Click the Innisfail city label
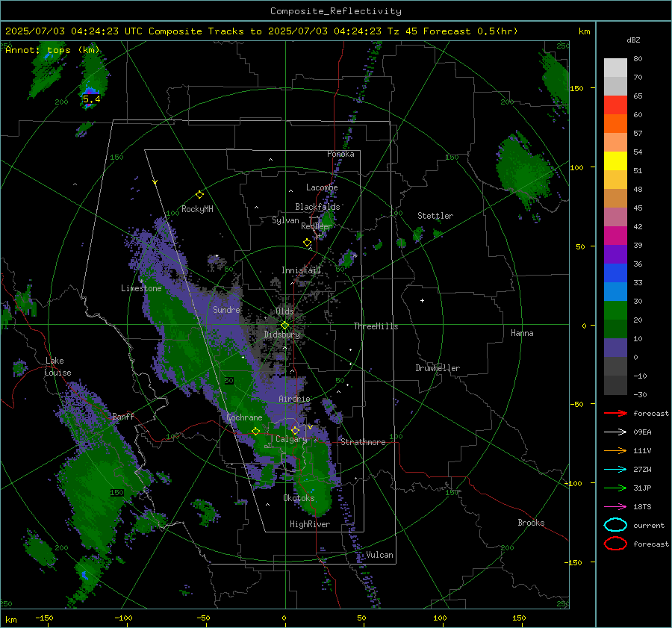 pos(302,270)
